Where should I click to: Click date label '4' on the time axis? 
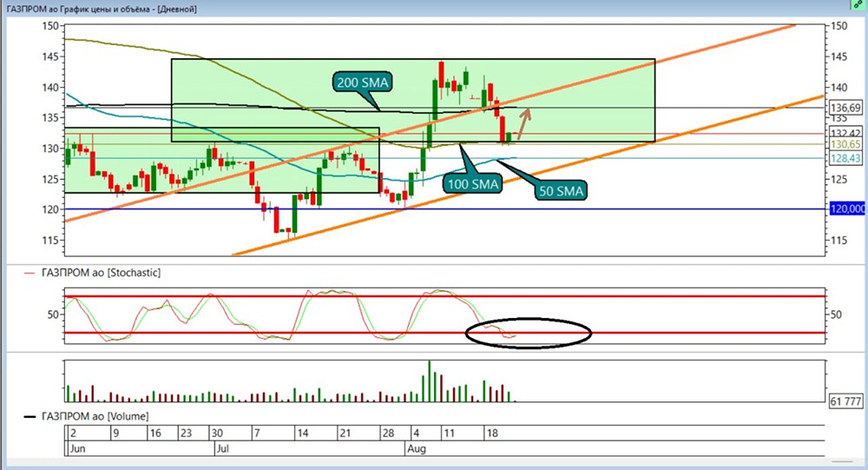coord(417,434)
